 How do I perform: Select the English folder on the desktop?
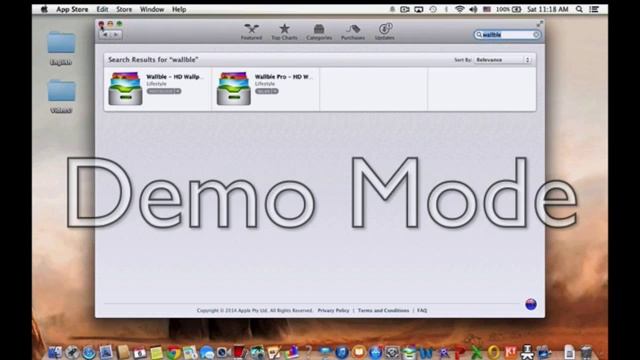tap(61, 48)
